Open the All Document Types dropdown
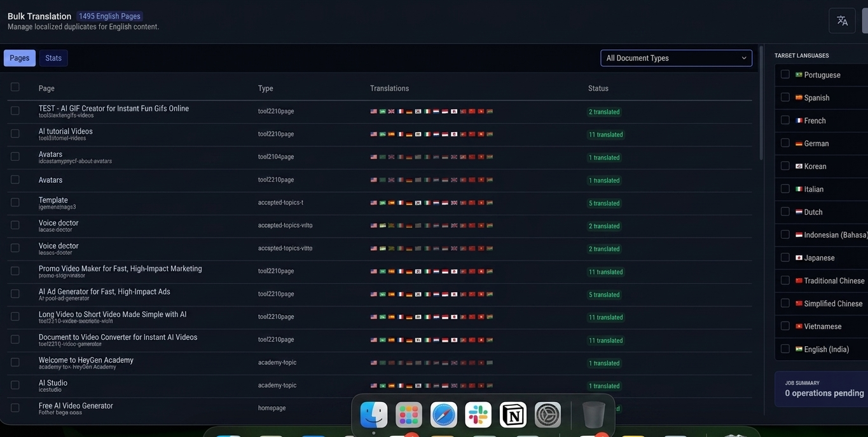 point(676,58)
